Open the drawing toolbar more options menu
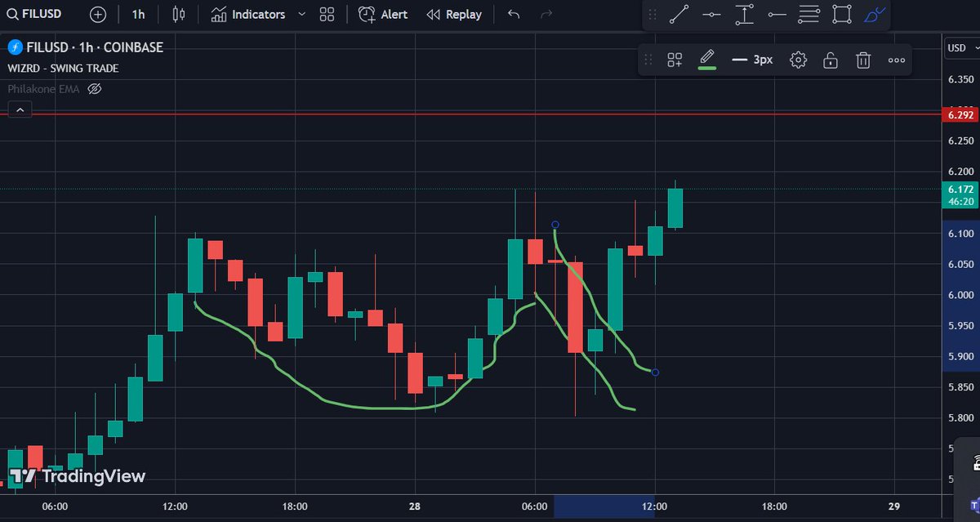 tap(896, 59)
